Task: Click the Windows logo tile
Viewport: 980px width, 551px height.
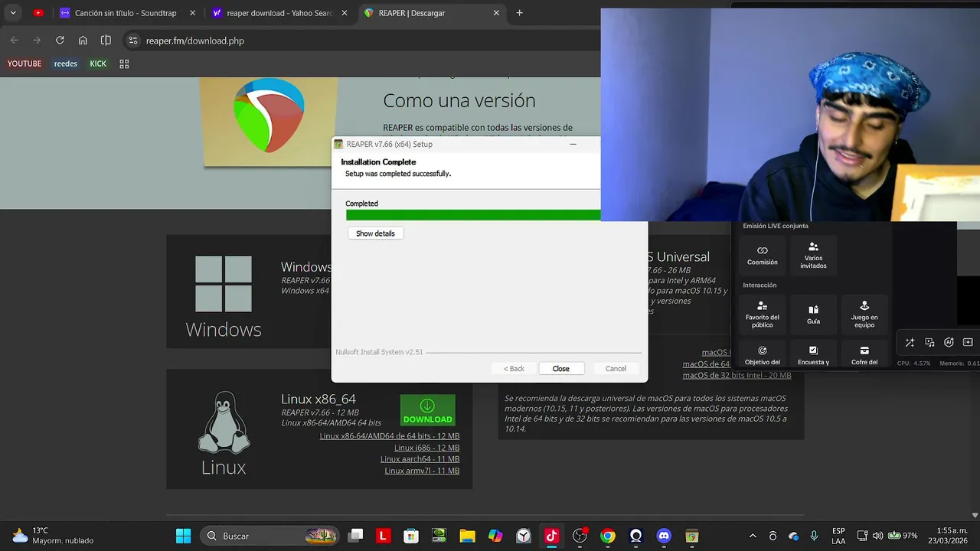Action: pyautogui.click(x=224, y=284)
